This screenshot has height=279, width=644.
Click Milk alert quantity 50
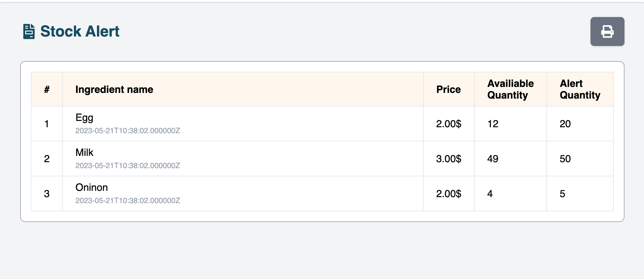(x=565, y=159)
